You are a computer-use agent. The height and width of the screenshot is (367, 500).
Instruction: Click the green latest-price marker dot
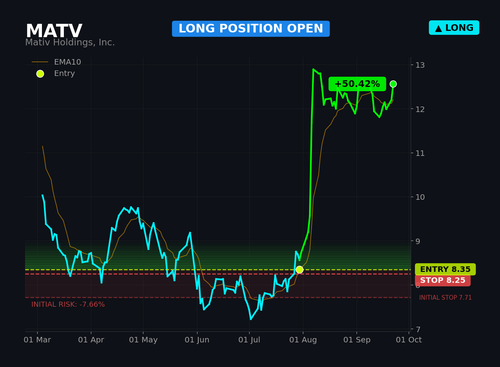tap(393, 84)
